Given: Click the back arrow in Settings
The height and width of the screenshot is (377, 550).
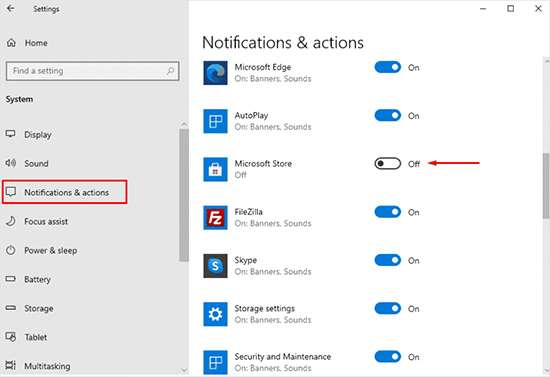Looking at the screenshot, I should coord(11,8).
